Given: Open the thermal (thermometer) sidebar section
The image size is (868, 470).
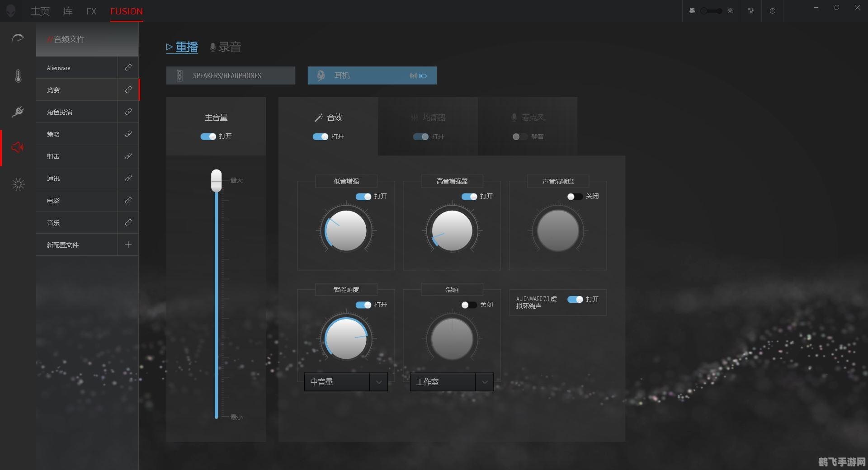Looking at the screenshot, I should tap(18, 75).
